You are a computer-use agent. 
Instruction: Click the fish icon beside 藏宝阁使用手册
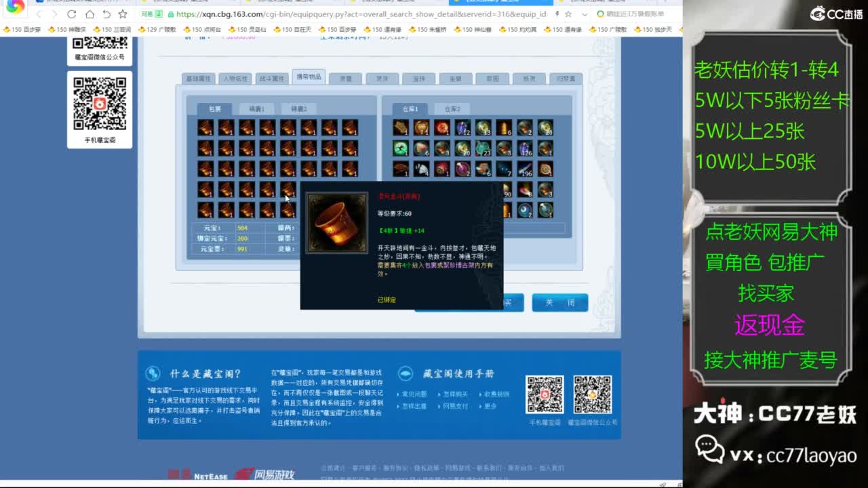coord(405,373)
